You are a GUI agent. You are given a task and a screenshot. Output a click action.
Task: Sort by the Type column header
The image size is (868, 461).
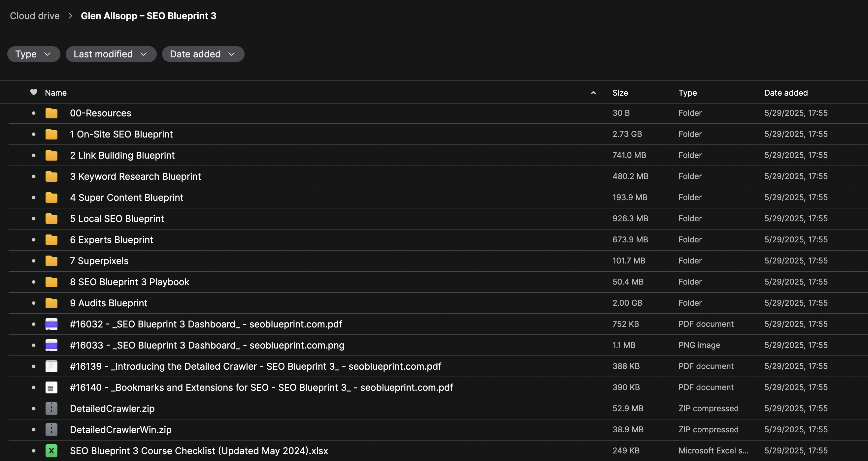(x=687, y=93)
